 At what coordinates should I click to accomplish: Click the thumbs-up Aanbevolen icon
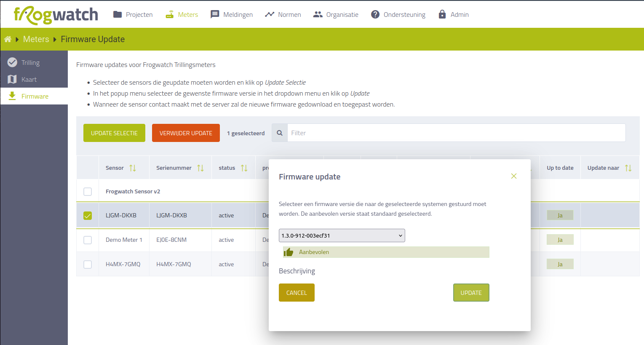coord(289,252)
